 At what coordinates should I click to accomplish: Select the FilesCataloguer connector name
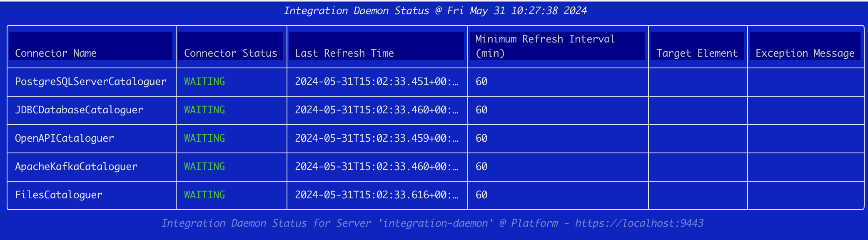[x=59, y=195]
